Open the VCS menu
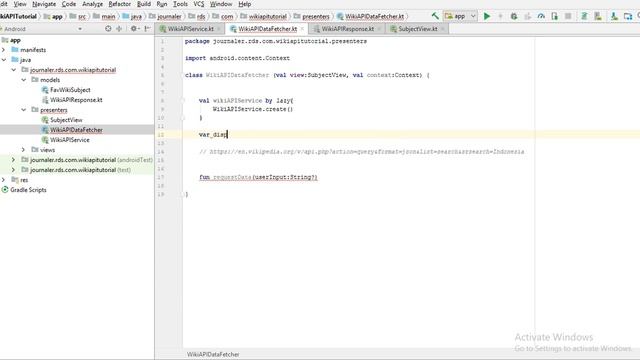This screenshot has height=360, width=640. click(x=199, y=4)
